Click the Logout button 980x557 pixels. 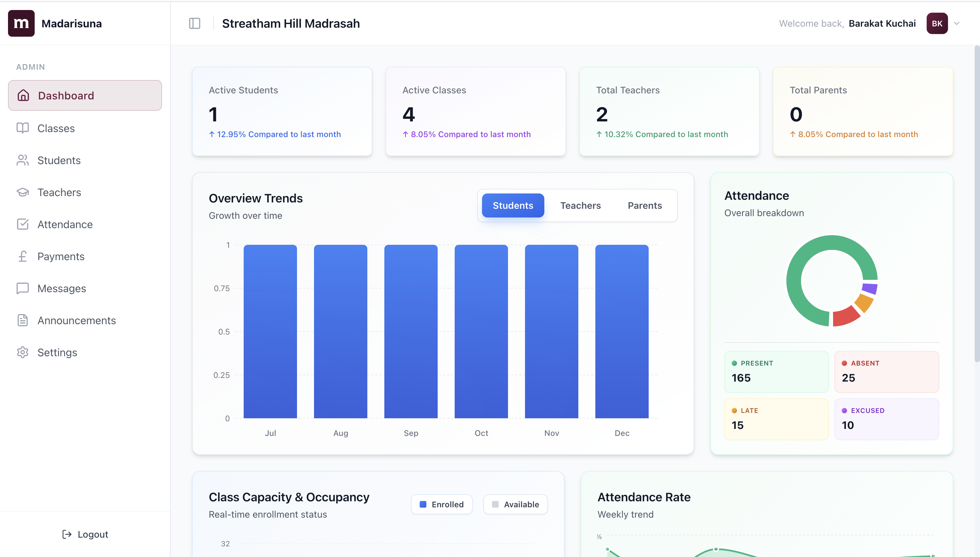[85, 534]
